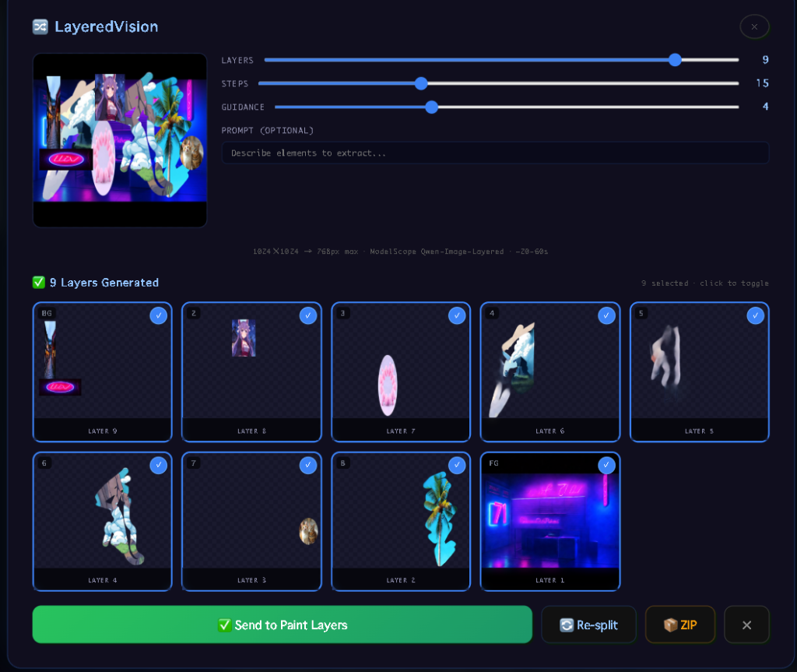Click the LAYERS value '9'
This screenshot has height=672, width=797.
click(x=766, y=60)
